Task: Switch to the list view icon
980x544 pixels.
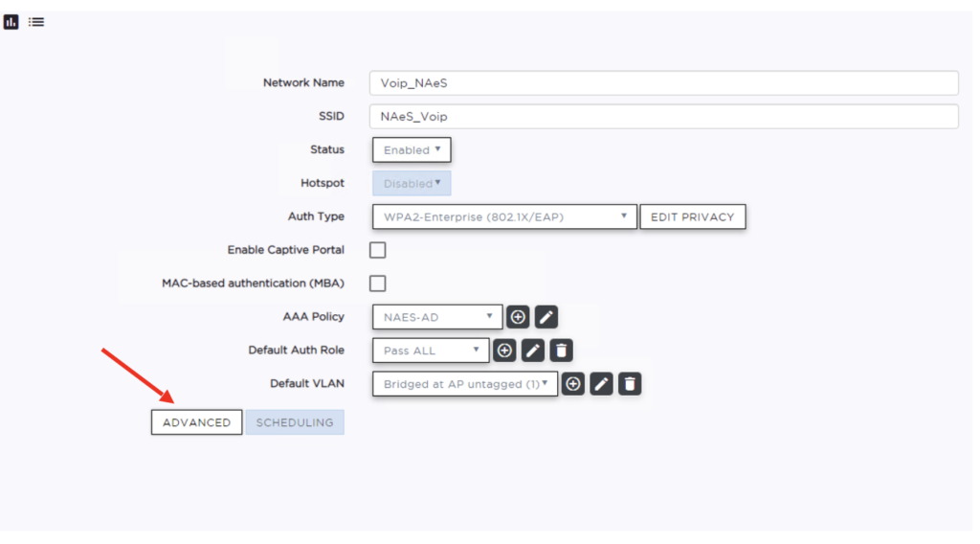Action: click(36, 22)
